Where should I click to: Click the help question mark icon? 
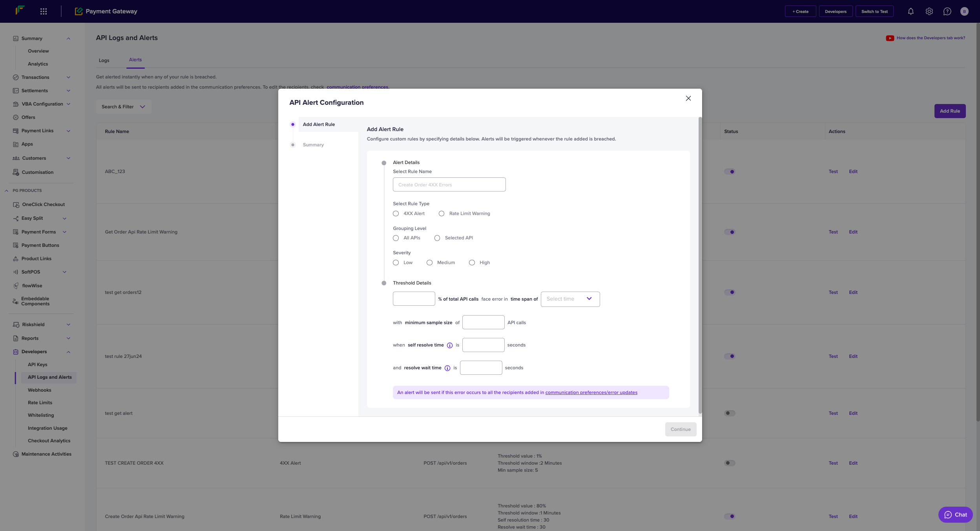(x=947, y=11)
